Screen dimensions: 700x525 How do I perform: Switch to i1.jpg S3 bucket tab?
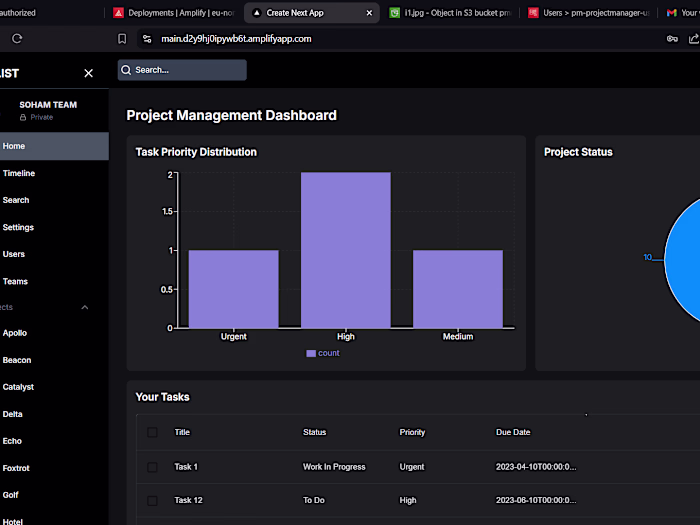450,13
